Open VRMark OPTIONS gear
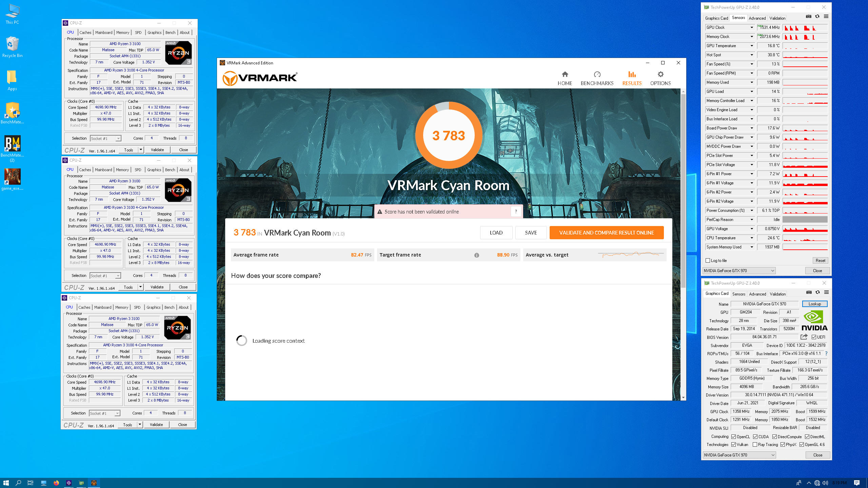The image size is (868, 488). point(660,78)
